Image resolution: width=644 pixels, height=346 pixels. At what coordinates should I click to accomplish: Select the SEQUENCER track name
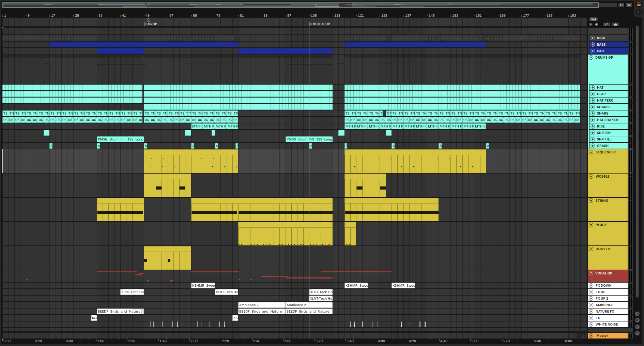(605, 152)
